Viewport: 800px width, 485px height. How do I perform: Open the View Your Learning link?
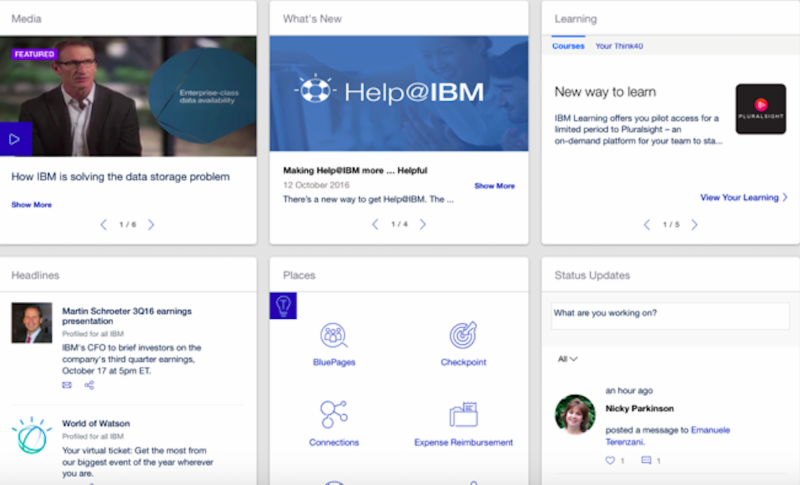coord(743,198)
